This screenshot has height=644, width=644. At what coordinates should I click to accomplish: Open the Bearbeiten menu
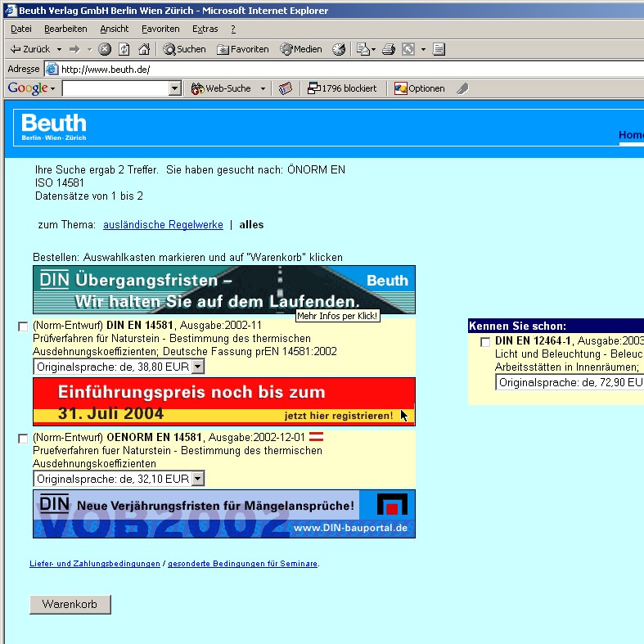tap(65, 29)
